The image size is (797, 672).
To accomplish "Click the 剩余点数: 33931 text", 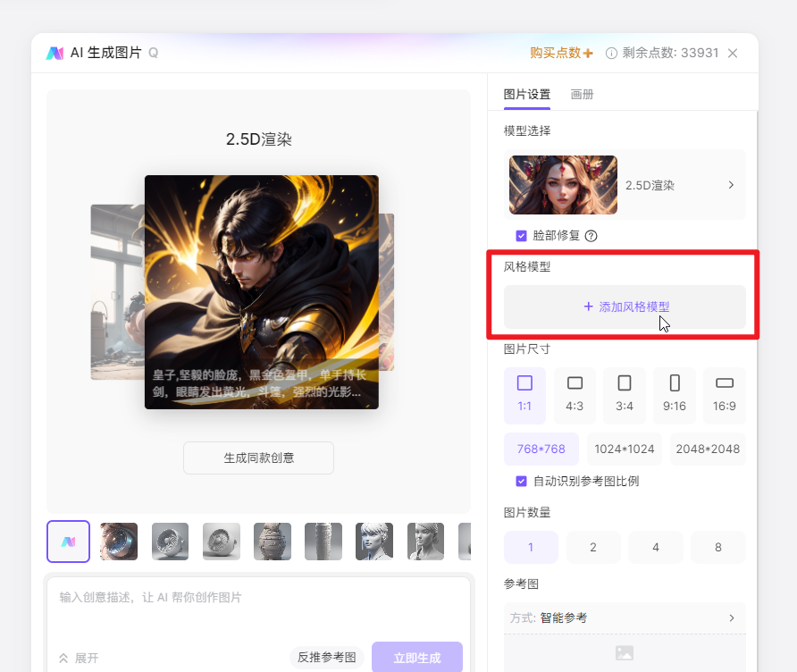I will pyautogui.click(x=670, y=53).
